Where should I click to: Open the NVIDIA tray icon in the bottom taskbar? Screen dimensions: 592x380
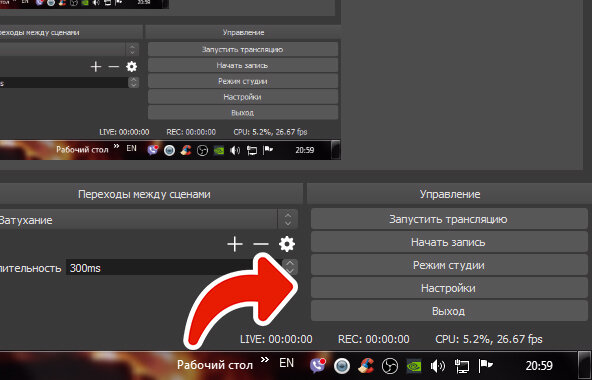[x=414, y=366]
